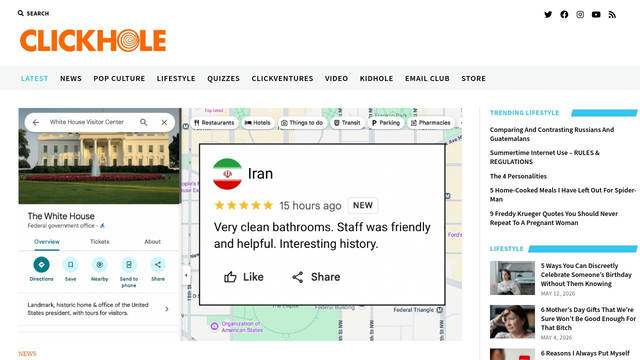Viewport: 640px width, 360px height.
Task: Click the orange NEWS category label
Action: point(27,354)
